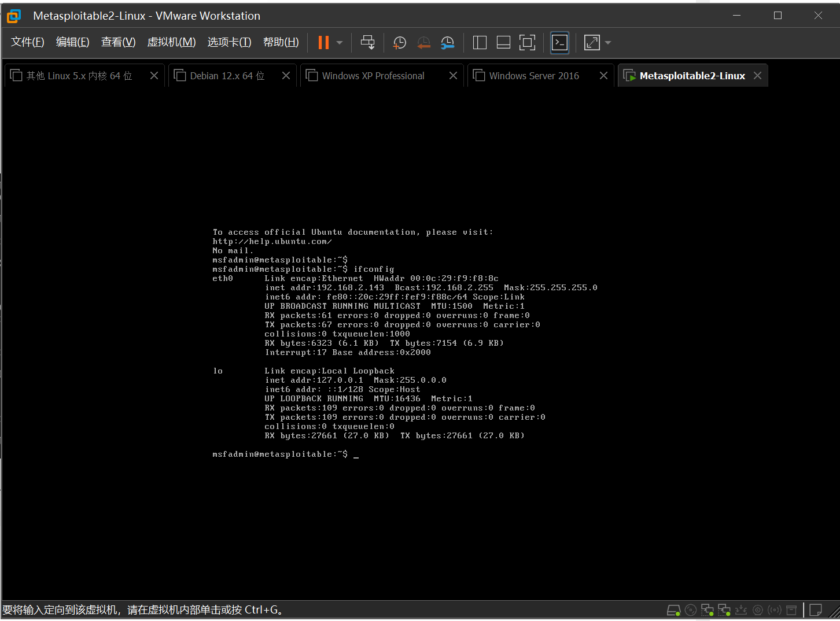Open the power options dropdown arrow

tap(340, 43)
